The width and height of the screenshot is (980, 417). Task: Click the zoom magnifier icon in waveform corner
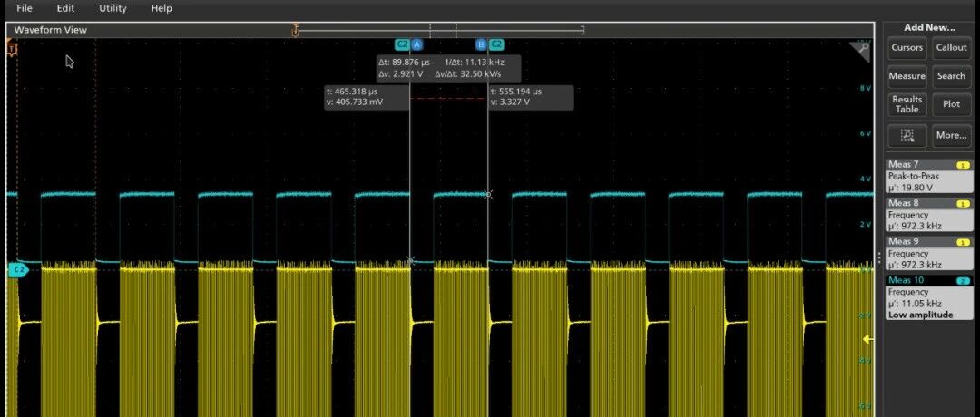click(x=861, y=51)
